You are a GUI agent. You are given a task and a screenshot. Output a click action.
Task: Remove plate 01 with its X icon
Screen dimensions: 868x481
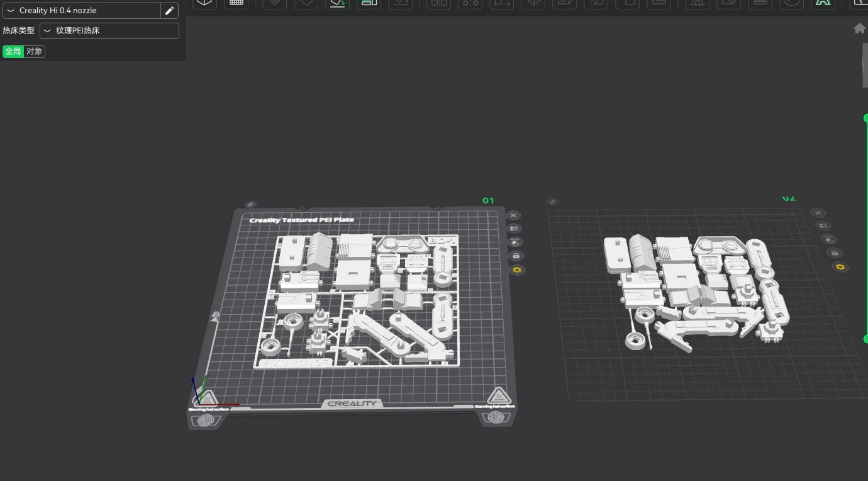click(513, 215)
